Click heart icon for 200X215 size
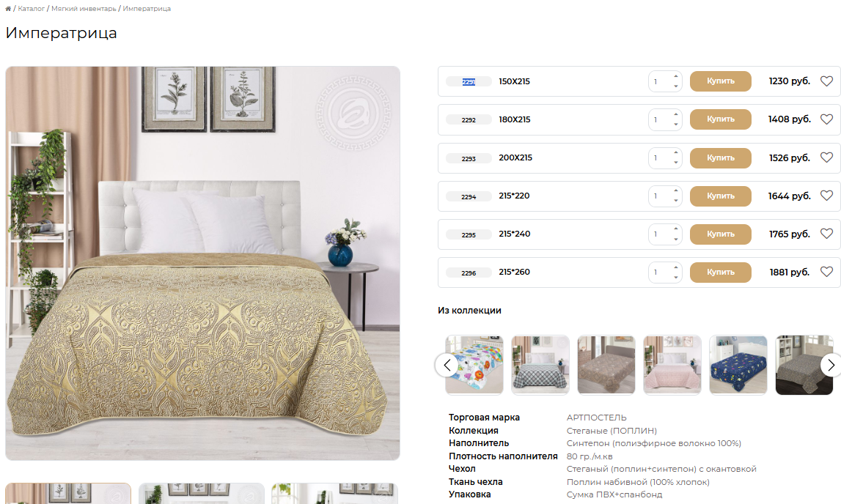The height and width of the screenshot is (504, 841). [826, 157]
